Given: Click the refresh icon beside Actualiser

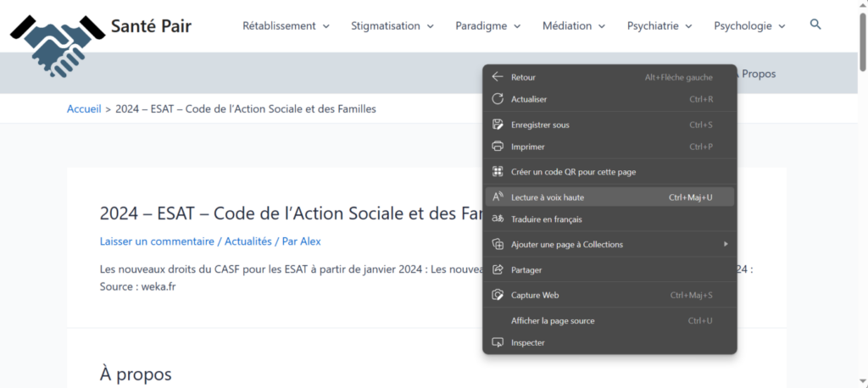Looking at the screenshot, I should (498, 99).
